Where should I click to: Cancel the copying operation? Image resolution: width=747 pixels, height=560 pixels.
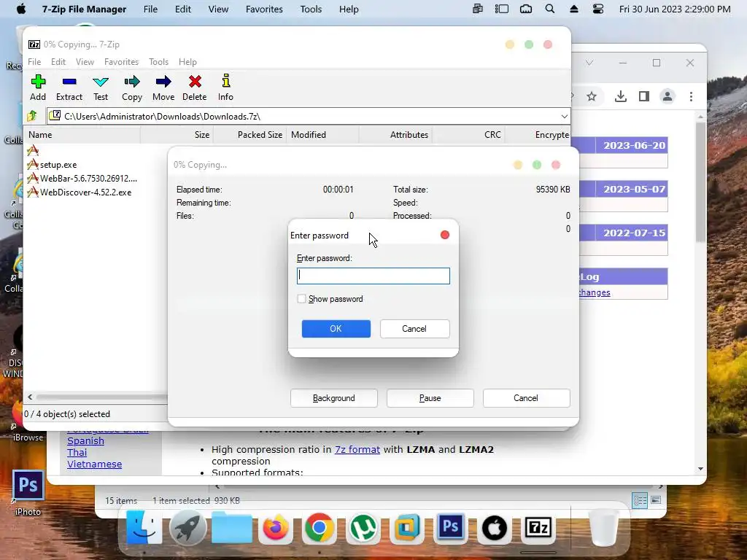coord(526,398)
